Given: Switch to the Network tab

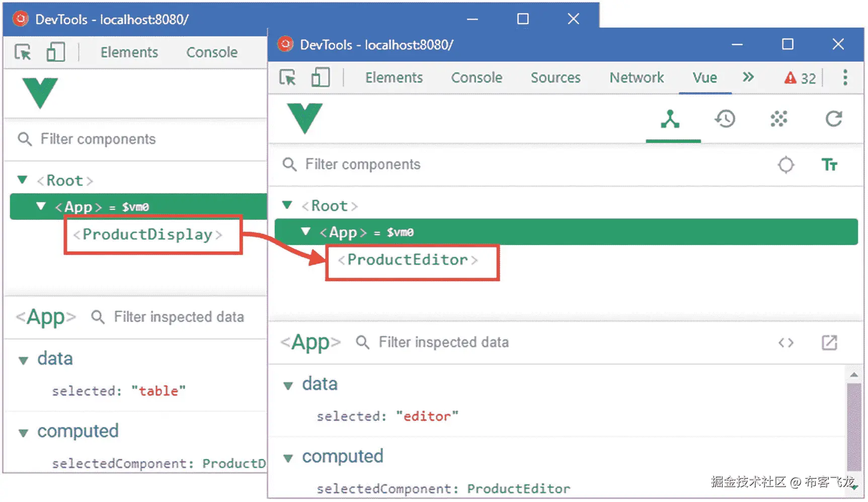Looking at the screenshot, I should (x=637, y=78).
